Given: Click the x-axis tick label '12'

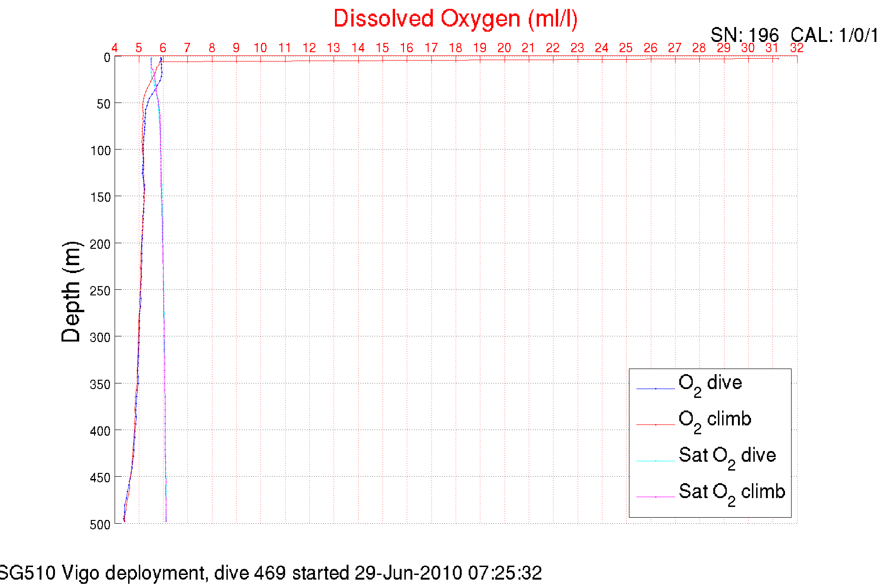Looking at the screenshot, I should (309, 48).
